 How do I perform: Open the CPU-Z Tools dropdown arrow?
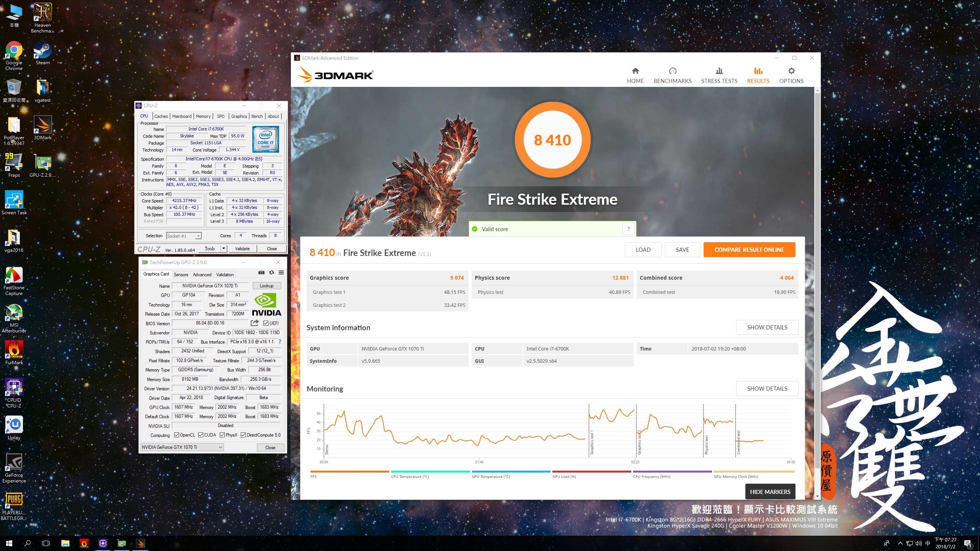point(224,248)
